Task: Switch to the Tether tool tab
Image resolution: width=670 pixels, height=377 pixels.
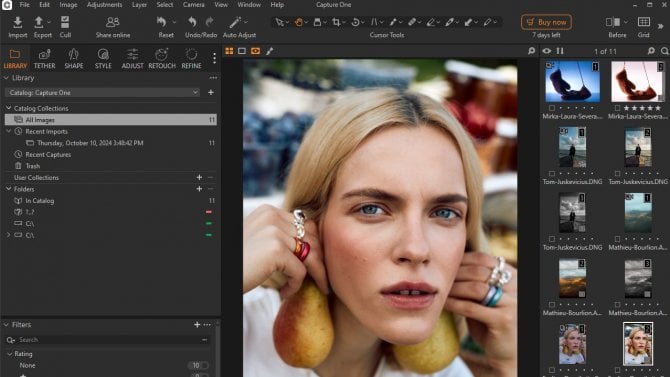Action: pyautogui.click(x=44, y=59)
